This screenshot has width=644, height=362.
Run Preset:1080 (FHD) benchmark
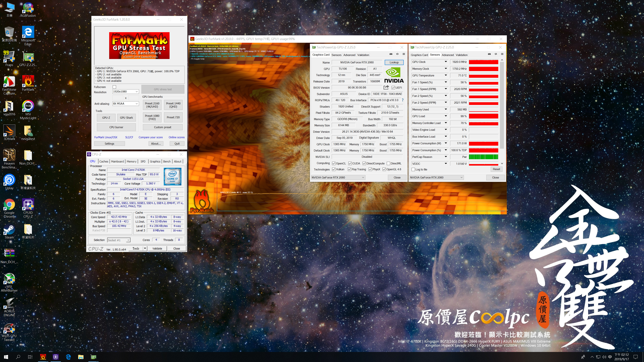coord(152,117)
